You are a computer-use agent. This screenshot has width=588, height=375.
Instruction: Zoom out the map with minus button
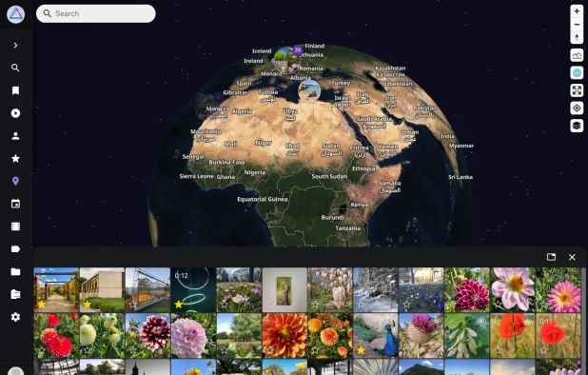(x=577, y=25)
